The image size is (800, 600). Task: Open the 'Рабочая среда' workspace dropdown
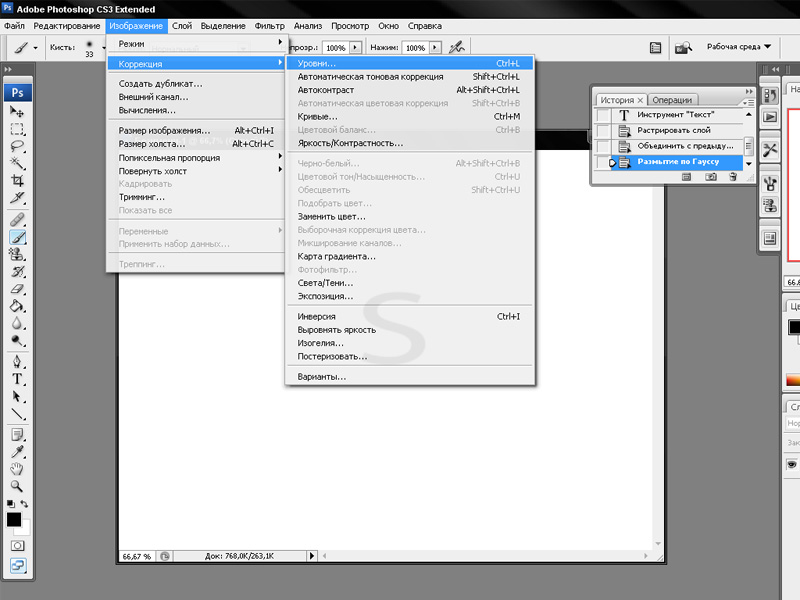[739, 47]
